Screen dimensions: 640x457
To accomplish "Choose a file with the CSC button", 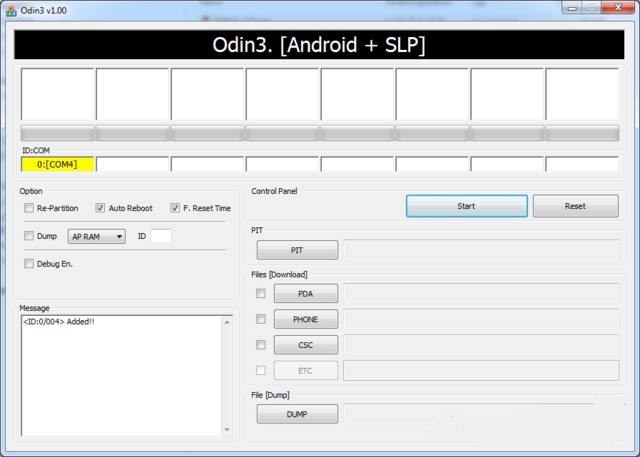I will point(306,345).
